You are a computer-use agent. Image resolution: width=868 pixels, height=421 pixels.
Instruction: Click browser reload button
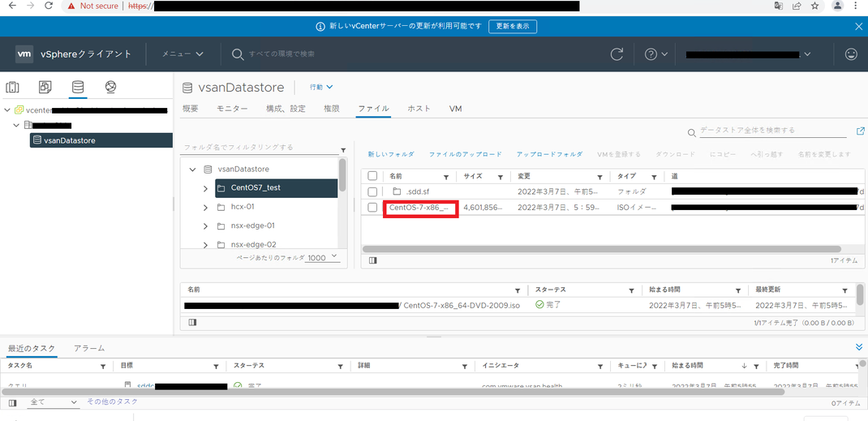49,6
